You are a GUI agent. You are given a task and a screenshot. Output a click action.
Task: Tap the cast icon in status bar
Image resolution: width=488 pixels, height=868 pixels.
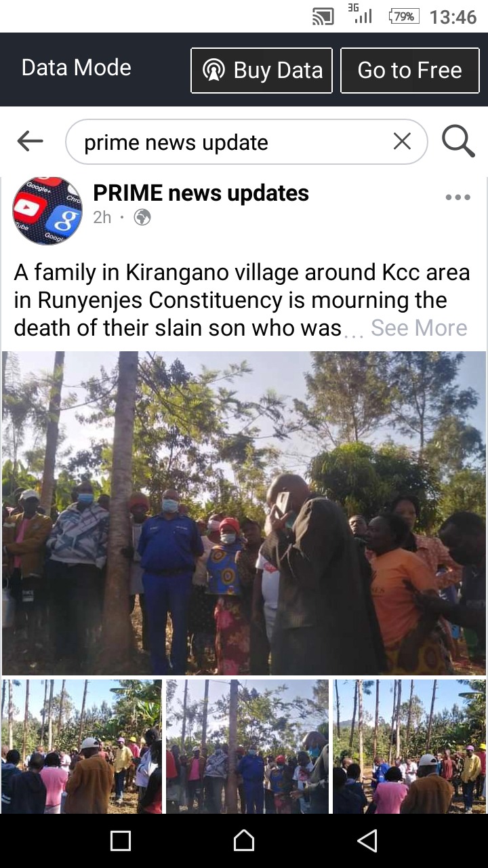[323, 16]
